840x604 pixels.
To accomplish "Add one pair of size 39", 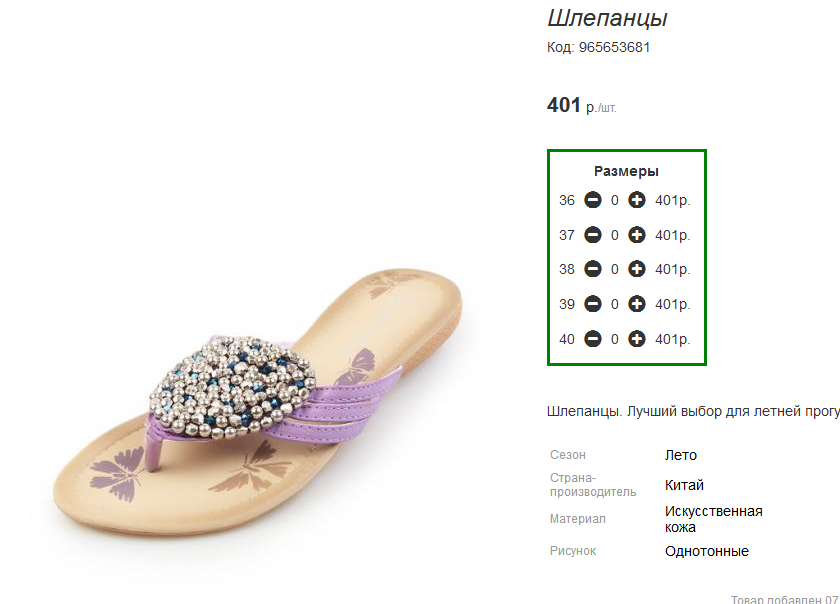I will (x=636, y=304).
